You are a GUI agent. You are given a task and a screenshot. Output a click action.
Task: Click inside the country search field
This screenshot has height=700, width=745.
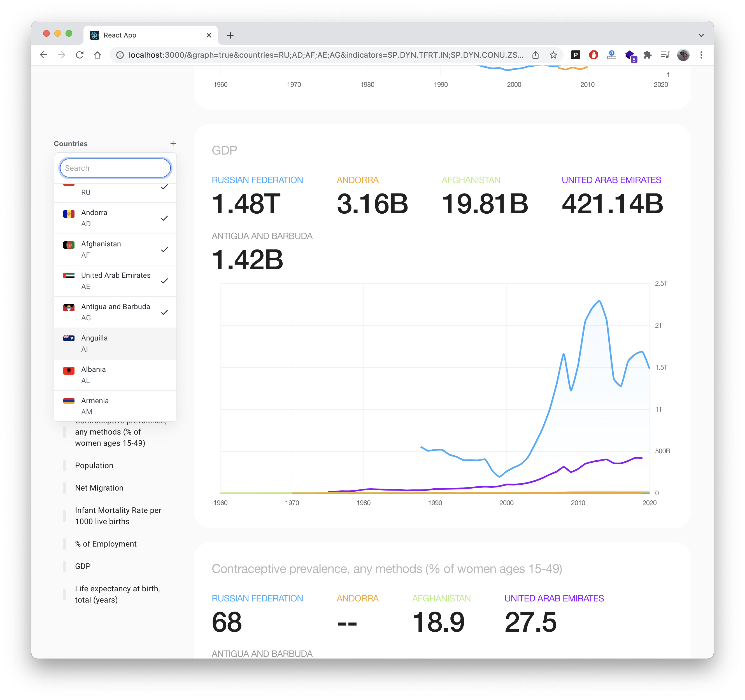point(115,168)
